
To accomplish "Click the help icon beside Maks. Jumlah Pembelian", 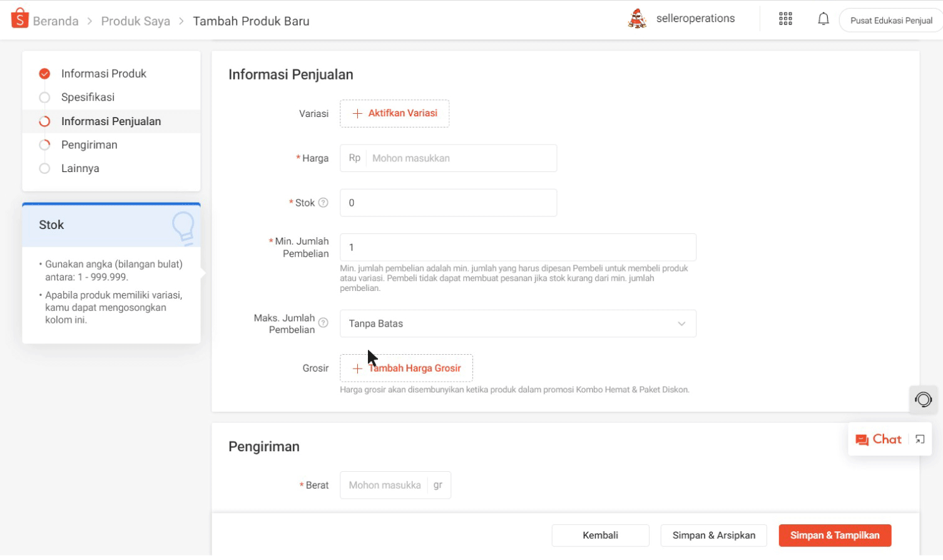I will 323,323.
